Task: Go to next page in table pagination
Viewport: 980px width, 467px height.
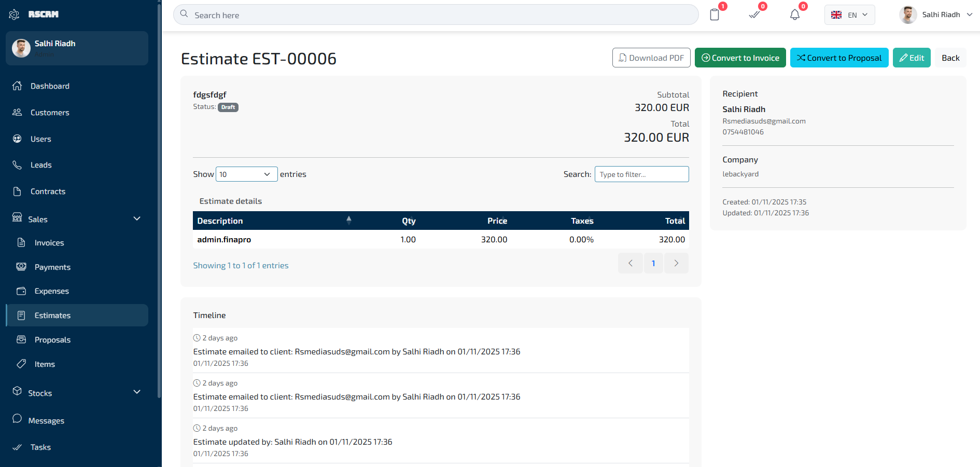Action: (676, 263)
